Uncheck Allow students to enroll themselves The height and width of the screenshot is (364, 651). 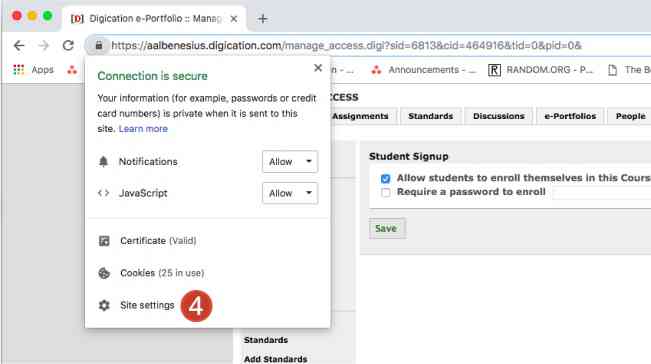click(x=385, y=178)
